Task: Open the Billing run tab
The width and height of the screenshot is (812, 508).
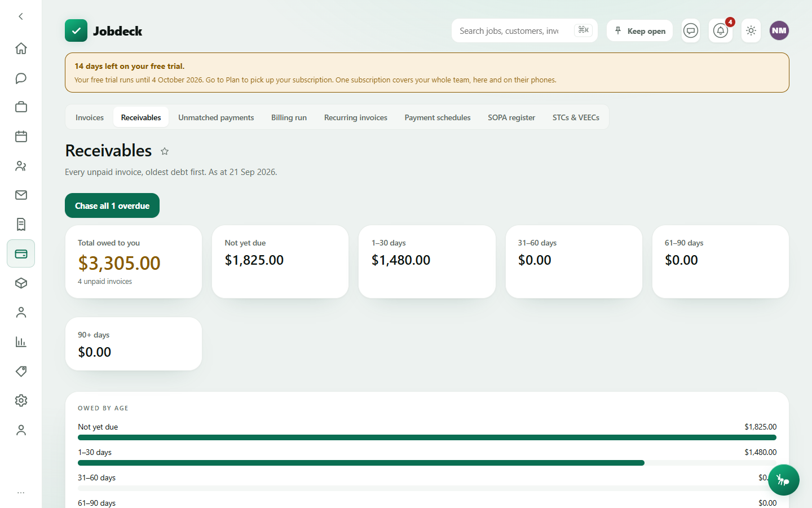Action: [x=289, y=117]
